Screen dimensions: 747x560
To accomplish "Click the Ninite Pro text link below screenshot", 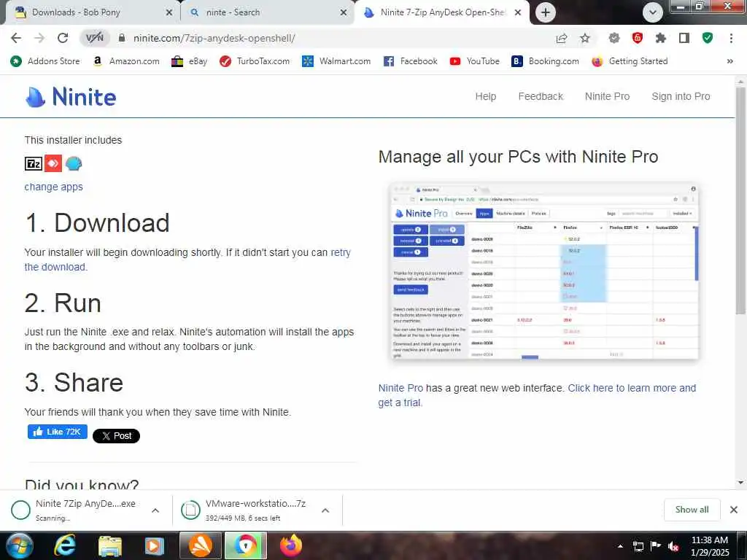I will click(x=400, y=388).
